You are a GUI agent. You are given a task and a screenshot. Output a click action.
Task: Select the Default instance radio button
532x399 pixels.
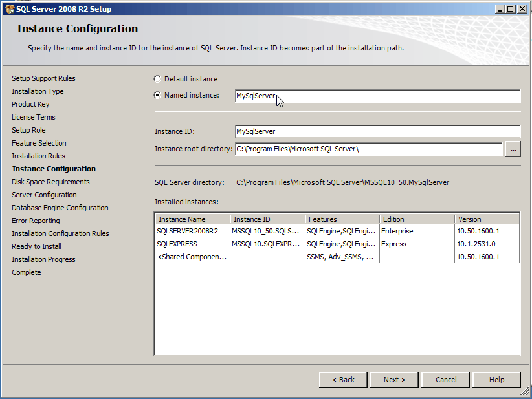(x=157, y=79)
